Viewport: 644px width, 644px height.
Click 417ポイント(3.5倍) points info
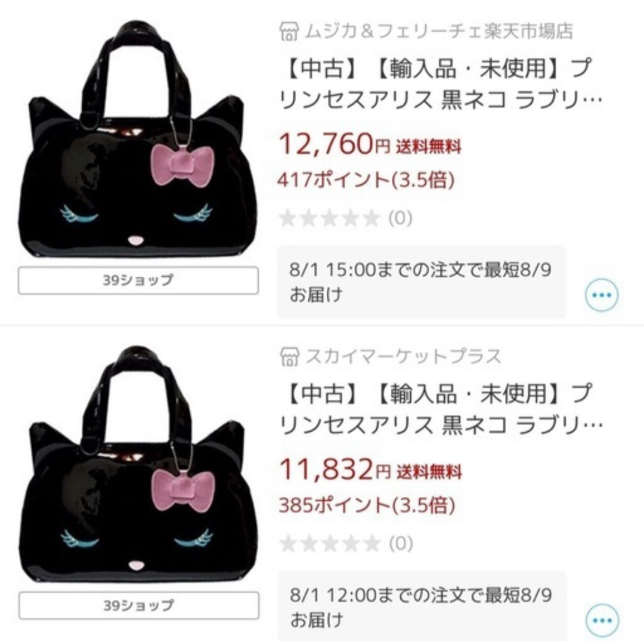[366, 180]
